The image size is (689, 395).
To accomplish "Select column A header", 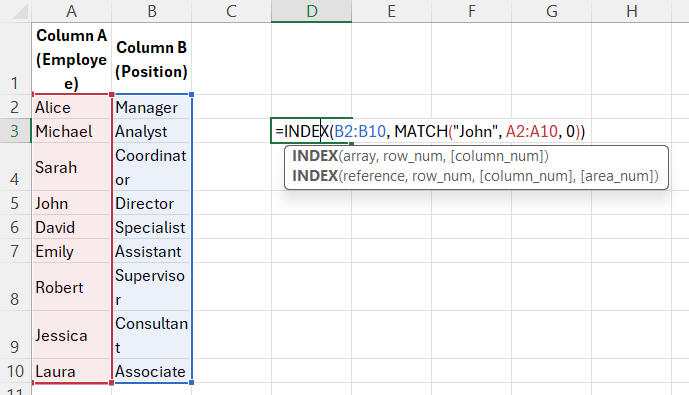I will [72, 11].
